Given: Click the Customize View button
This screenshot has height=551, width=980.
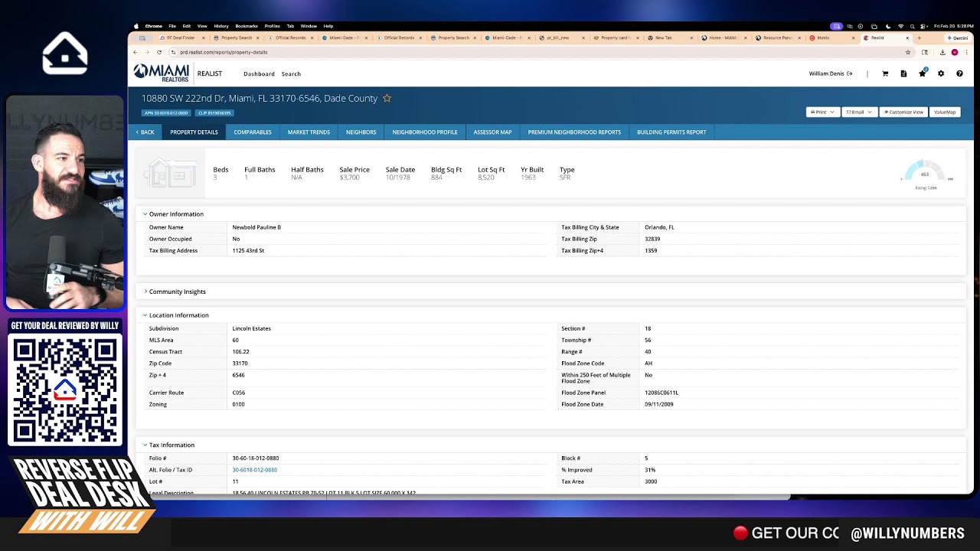Looking at the screenshot, I should pos(903,112).
